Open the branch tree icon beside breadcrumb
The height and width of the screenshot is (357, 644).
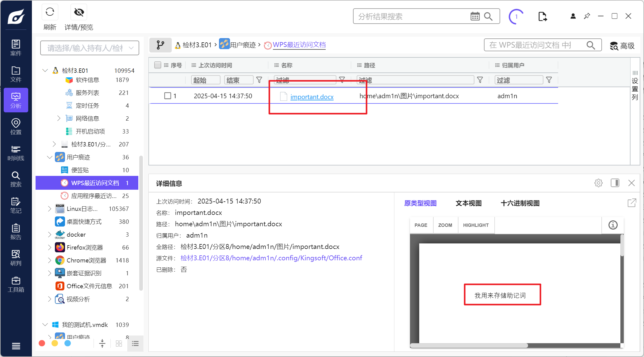click(160, 45)
